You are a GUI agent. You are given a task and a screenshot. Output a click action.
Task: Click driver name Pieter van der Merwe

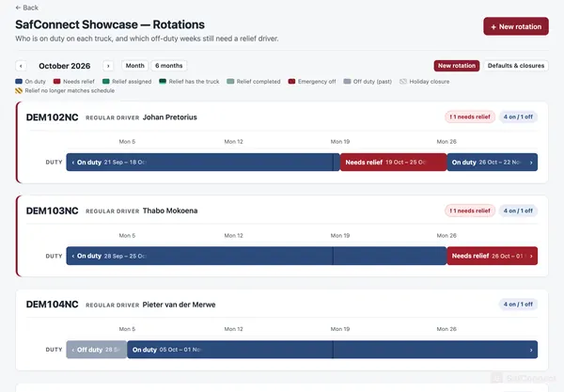(180, 305)
